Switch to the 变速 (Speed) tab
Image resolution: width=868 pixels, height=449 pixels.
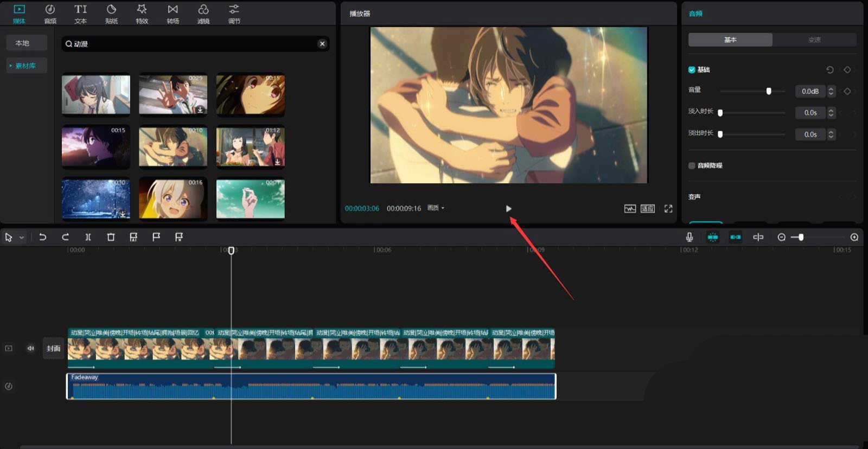pyautogui.click(x=814, y=40)
